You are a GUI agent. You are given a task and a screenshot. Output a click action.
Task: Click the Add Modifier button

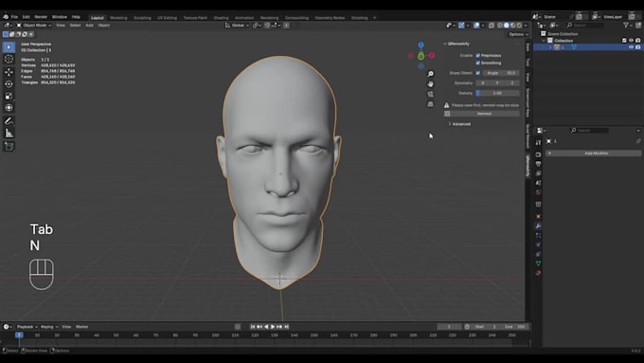click(594, 153)
